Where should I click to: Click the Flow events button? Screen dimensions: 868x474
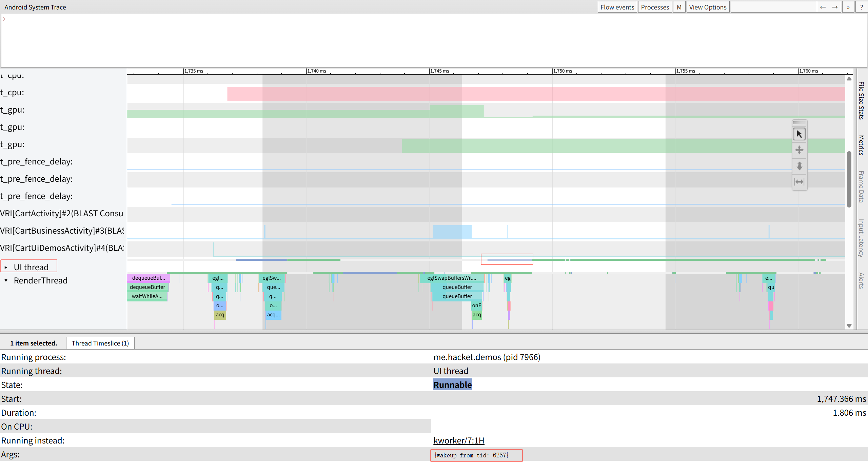617,7
